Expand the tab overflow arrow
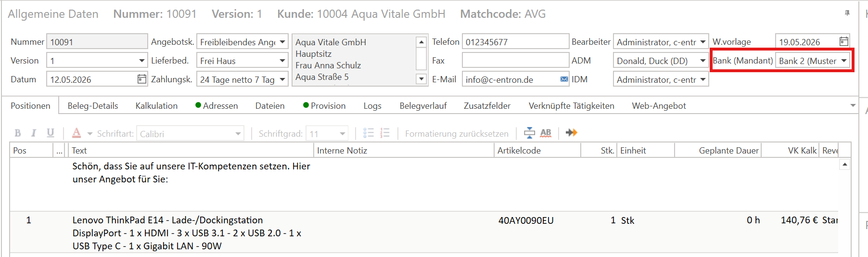The width and height of the screenshot is (868, 257). [853, 105]
